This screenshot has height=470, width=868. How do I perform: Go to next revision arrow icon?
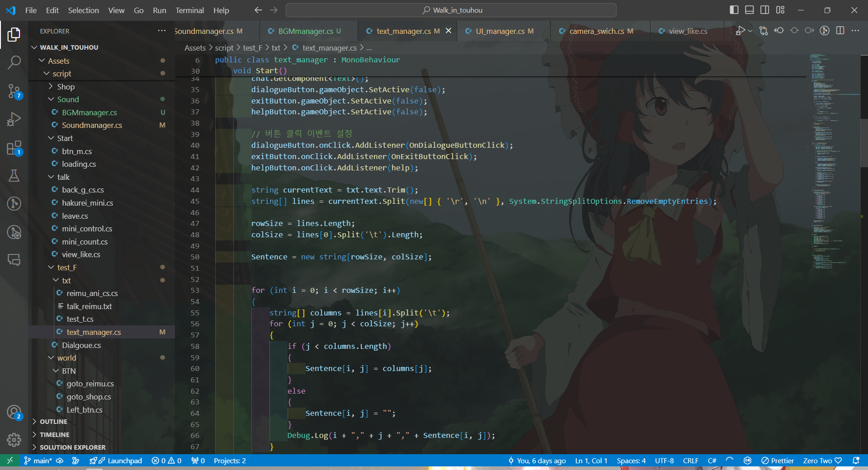click(x=810, y=31)
